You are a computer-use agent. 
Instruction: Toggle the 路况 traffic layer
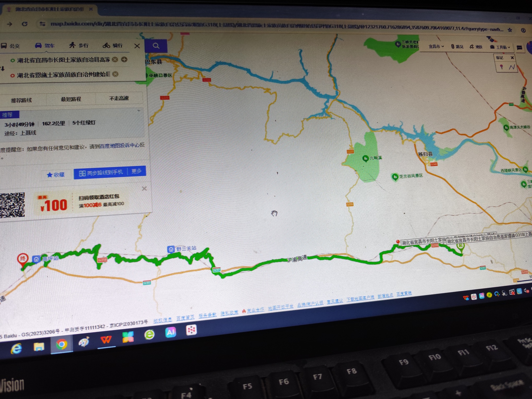coord(457,47)
